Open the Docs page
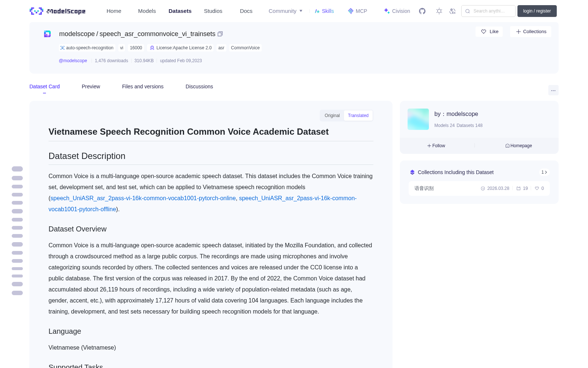 (246, 11)
